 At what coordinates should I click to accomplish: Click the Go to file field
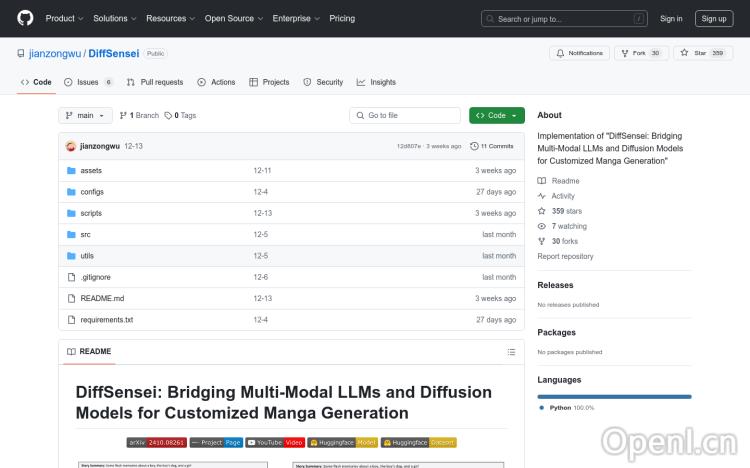pos(404,116)
